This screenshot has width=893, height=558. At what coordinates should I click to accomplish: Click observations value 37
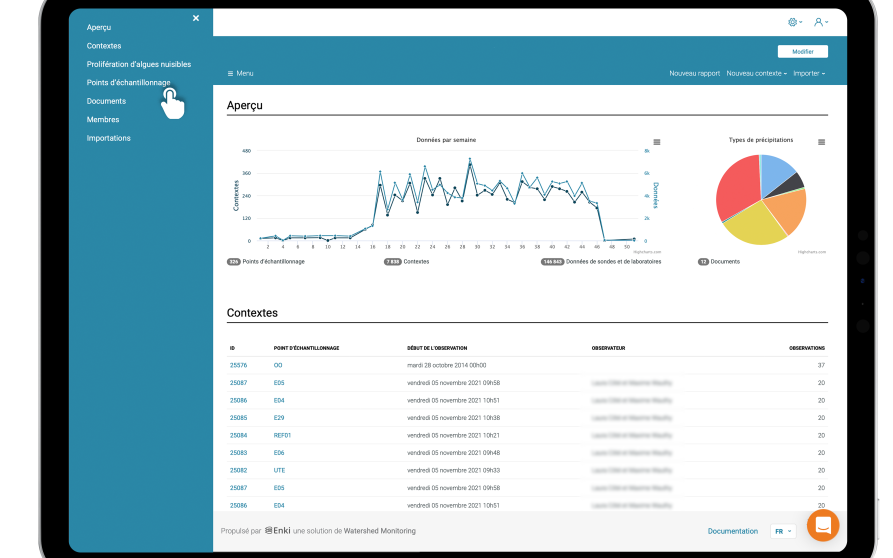tap(821, 366)
